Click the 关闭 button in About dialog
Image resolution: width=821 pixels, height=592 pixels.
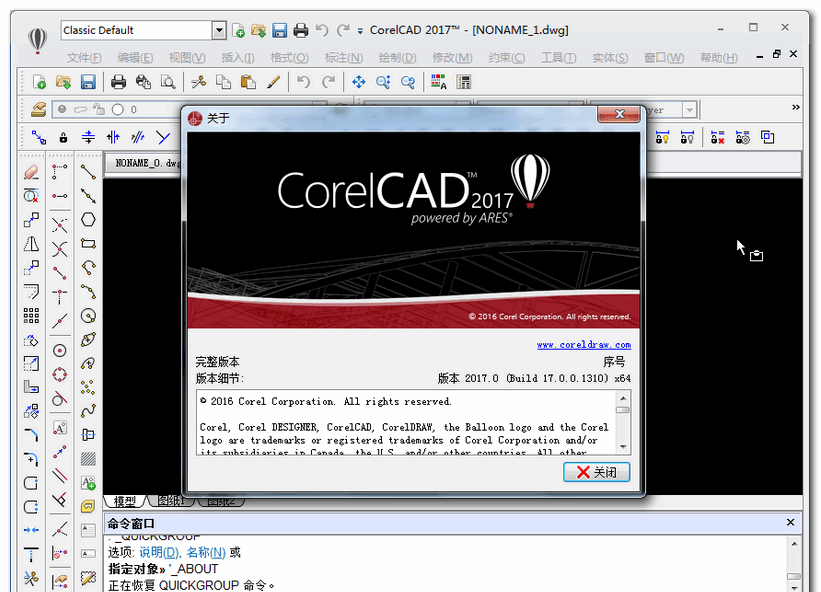pyautogui.click(x=596, y=472)
